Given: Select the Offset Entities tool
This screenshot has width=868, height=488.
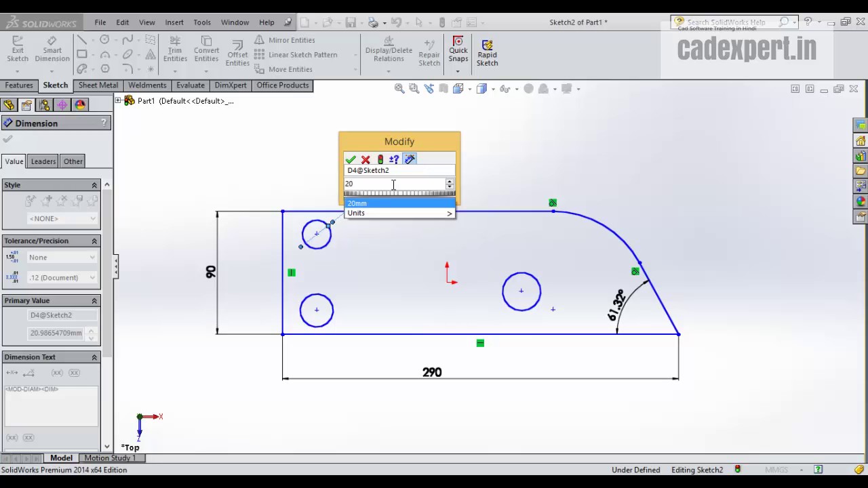Looking at the screenshot, I should (x=237, y=53).
